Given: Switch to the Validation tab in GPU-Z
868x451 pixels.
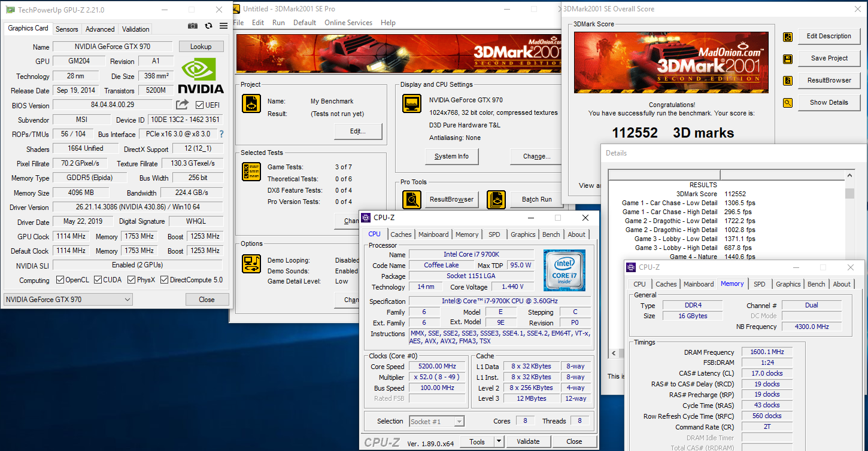Looking at the screenshot, I should [x=136, y=29].
